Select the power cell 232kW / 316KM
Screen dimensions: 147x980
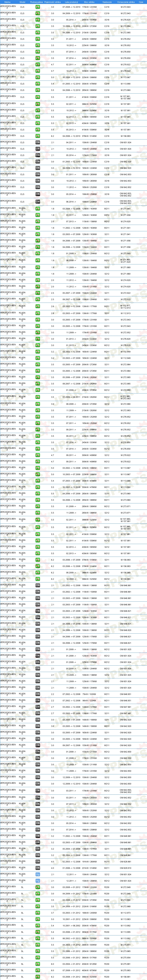click(x=89, y=906)
